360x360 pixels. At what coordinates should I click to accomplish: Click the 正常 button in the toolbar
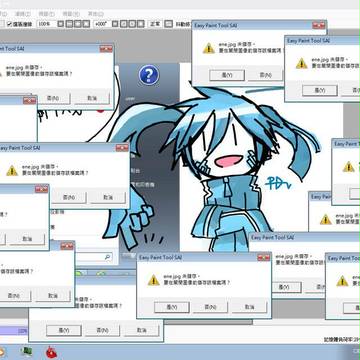[155, 24]
